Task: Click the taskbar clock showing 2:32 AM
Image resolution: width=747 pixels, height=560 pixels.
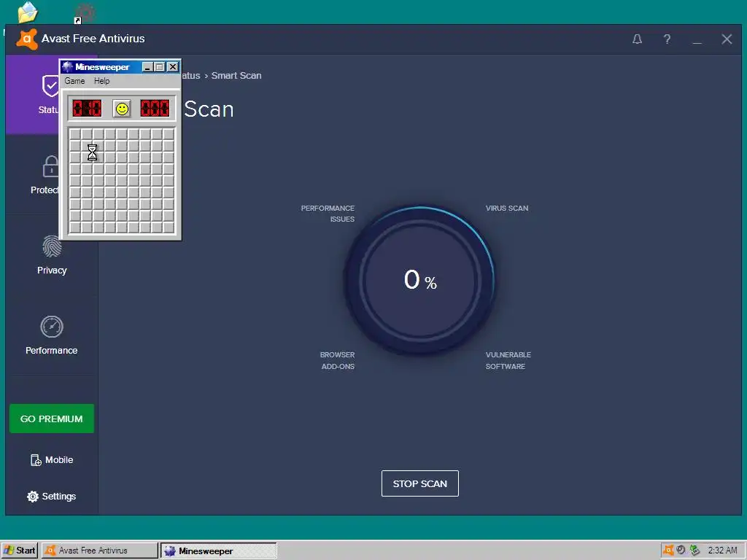Action: (x=722, y=551)
